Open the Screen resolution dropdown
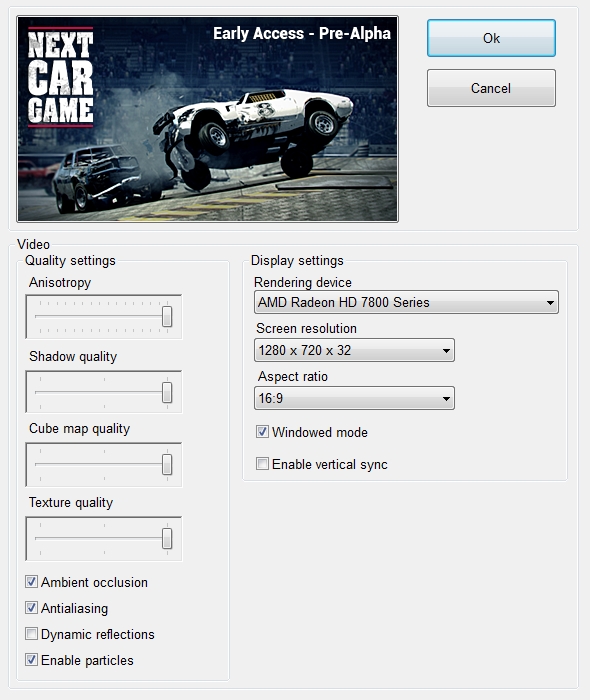590x700 pixels. pos(354,350)
